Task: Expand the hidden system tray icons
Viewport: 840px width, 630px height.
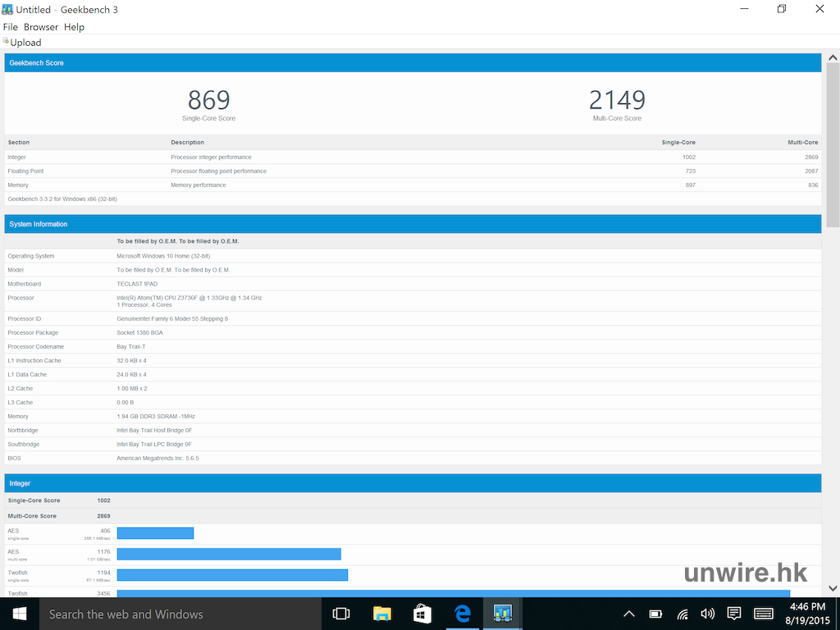Action: pyautogui.click(x=629, y=614)
